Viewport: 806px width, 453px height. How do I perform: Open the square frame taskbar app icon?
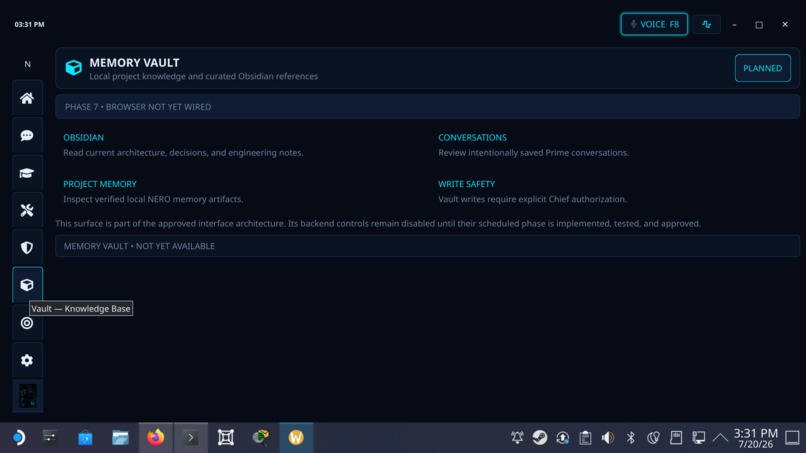click(226, 438)
